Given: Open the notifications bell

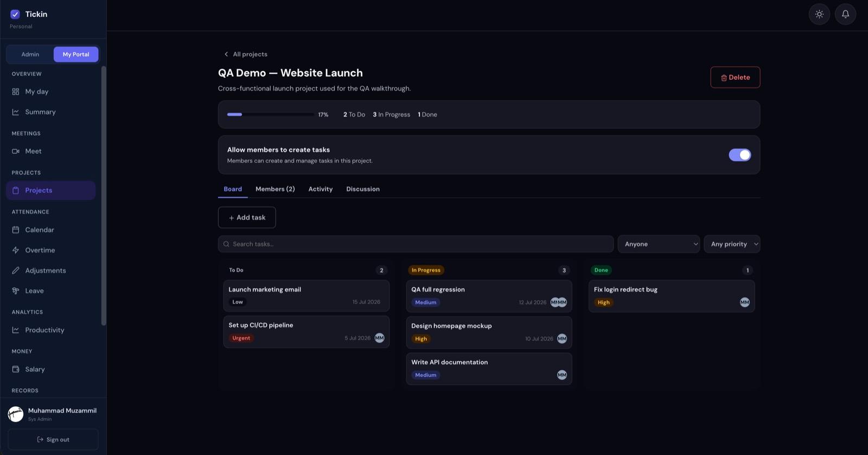Looking at the screenshot, I should click(845, 14).
